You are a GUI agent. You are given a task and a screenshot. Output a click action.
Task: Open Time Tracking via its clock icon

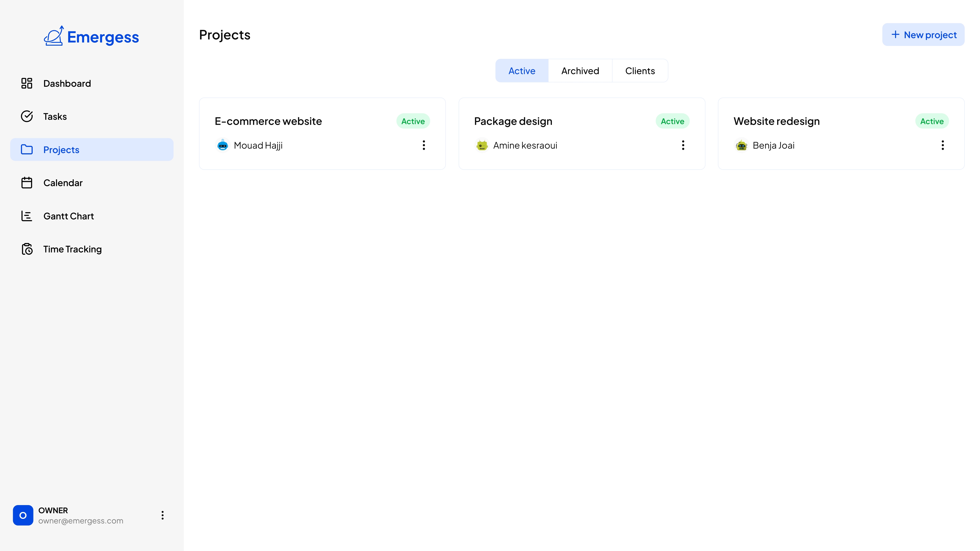point(26,249)
